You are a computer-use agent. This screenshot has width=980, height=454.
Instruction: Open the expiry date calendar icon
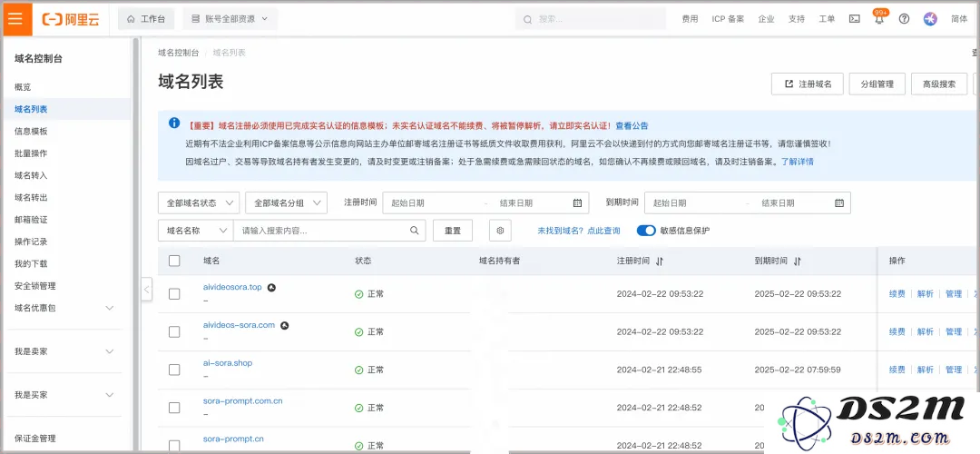click(838, 202)
